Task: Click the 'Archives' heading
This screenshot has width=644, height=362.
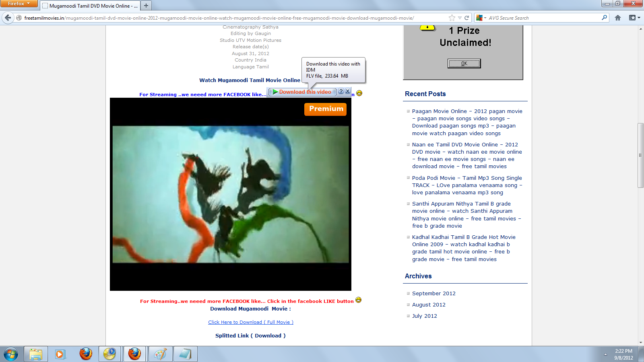Action: (x=418, y=276)
